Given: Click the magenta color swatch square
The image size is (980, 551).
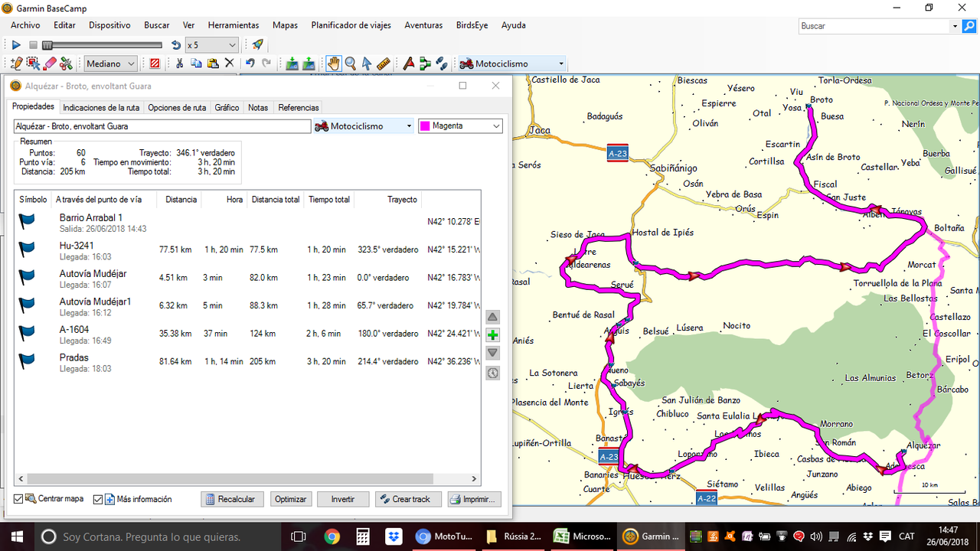Looking at the screenshot, I should 425,126.
